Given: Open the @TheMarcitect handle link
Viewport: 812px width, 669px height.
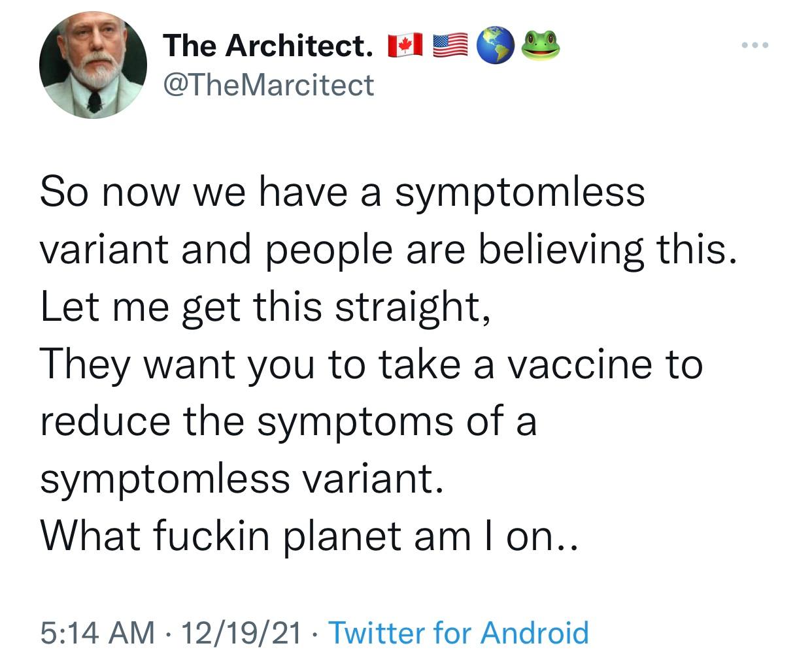Looking at the screenshot, I should click(268, 85).
